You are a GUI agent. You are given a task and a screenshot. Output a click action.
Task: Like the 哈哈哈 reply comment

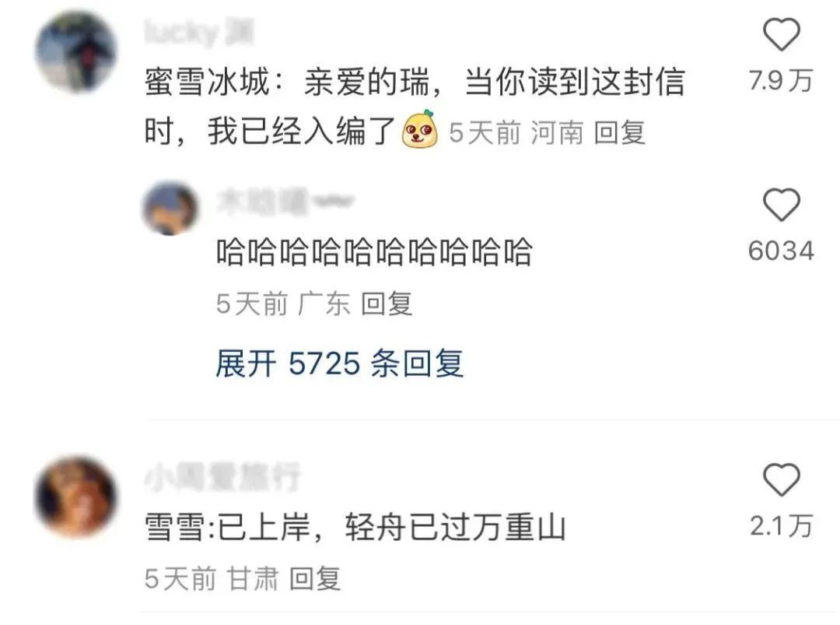781,204
